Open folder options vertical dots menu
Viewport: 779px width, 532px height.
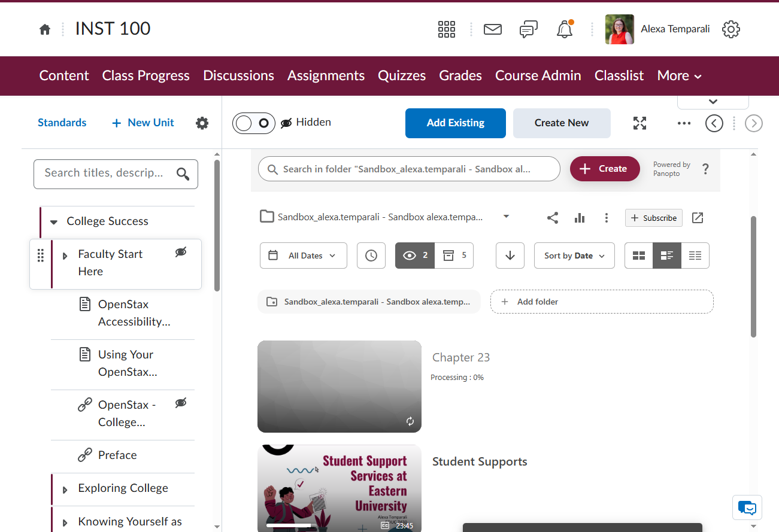tap(607, 218)
